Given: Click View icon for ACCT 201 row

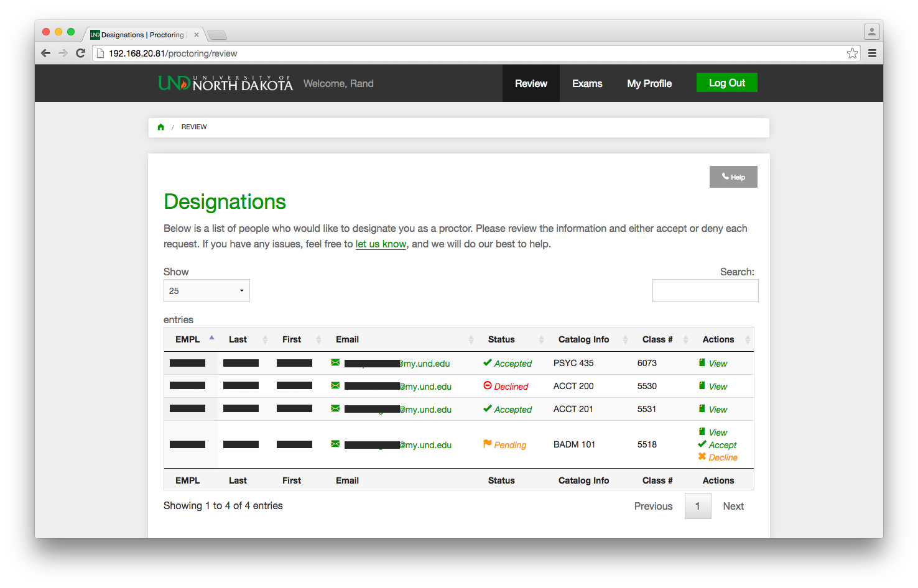Looking at the screenshot, I should click(702, 408).
